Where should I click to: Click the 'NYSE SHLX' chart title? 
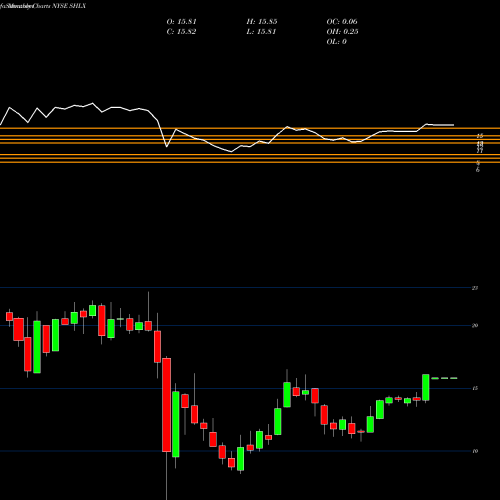point(69,6)
